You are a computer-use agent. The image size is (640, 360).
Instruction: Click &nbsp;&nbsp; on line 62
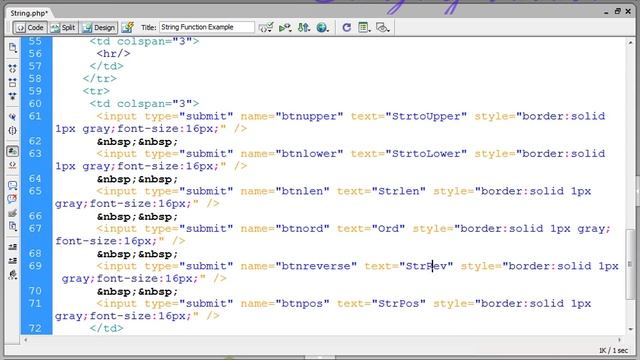[x=138, y=142]
